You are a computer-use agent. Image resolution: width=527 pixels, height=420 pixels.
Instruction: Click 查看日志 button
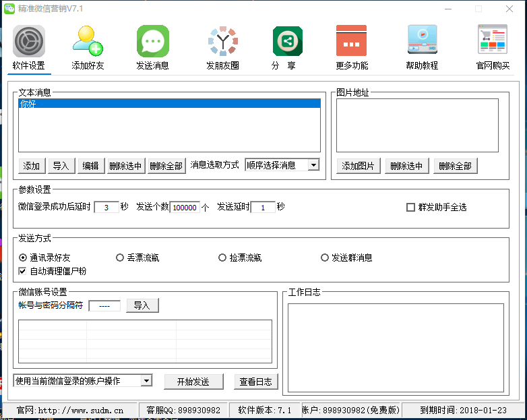click(256, 382)
